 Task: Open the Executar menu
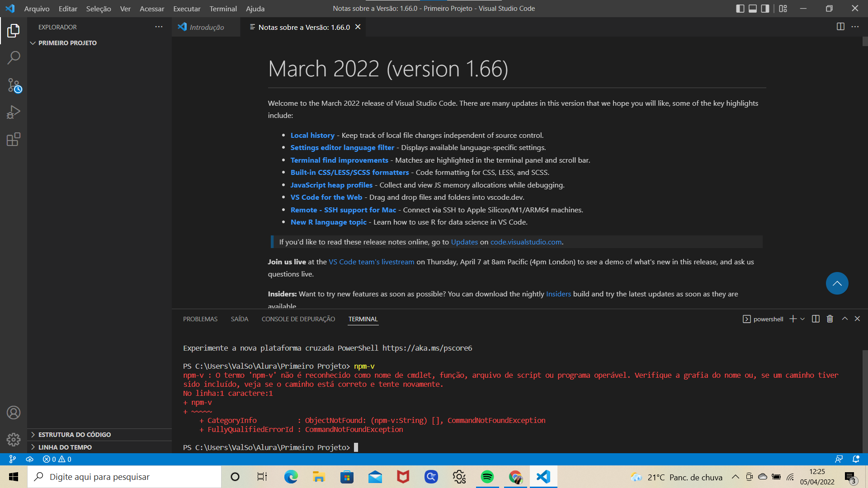[x=187, y=9]
